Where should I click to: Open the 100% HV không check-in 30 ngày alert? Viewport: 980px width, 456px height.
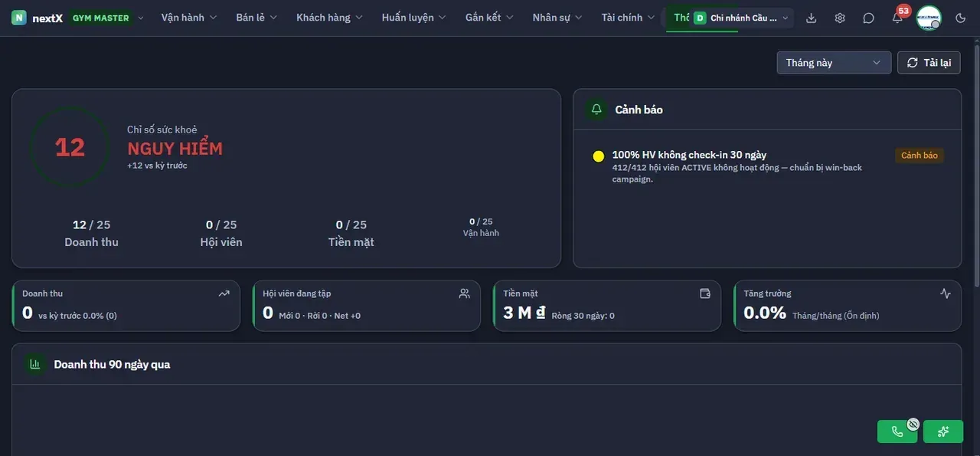click(x=767, y=166)
